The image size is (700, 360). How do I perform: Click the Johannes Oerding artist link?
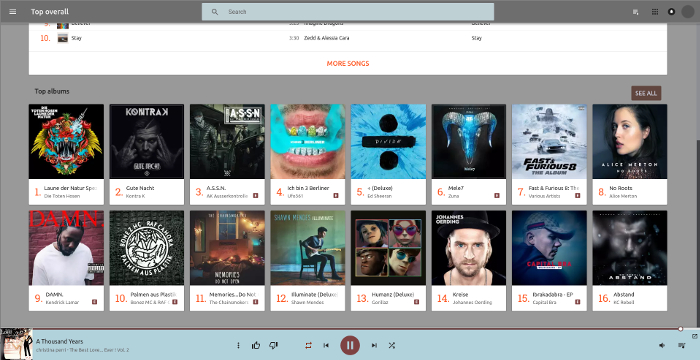coord(472,302)
